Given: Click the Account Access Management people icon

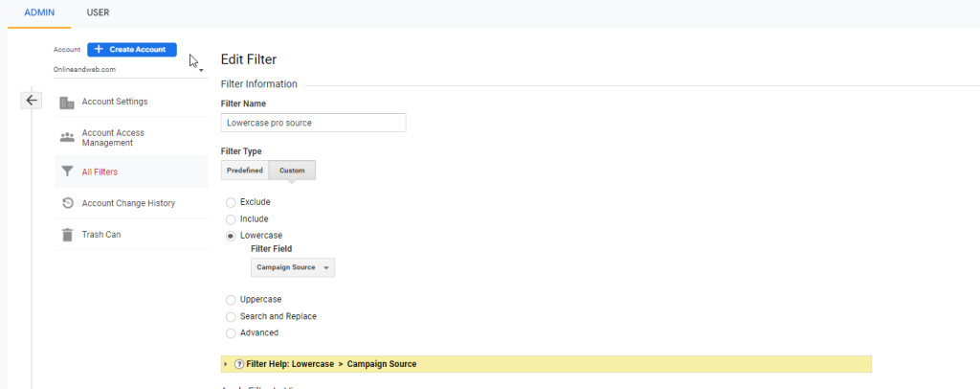Looking at the screenshot, I should pyautogui.click(x=67, y=137).
